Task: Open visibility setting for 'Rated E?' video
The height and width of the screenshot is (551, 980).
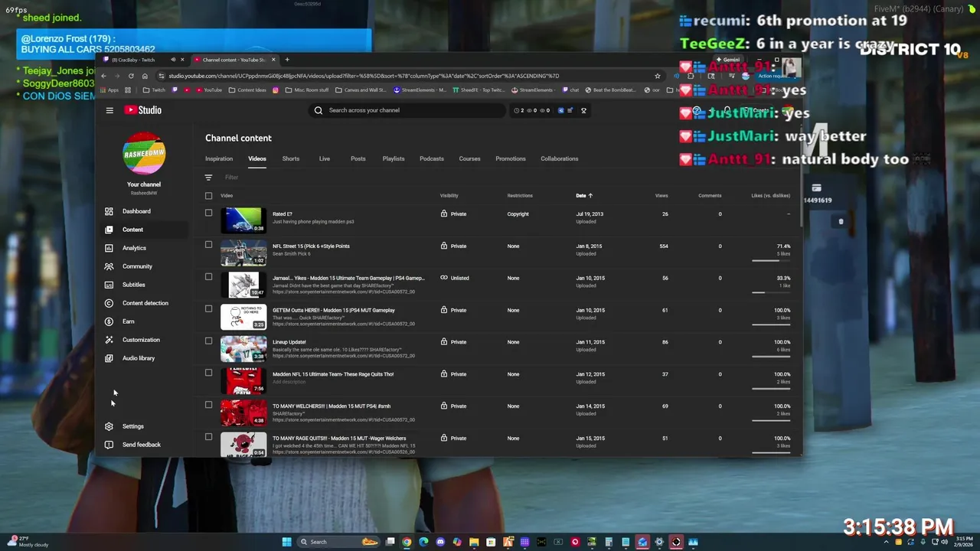Action: [x=454, y=214]
